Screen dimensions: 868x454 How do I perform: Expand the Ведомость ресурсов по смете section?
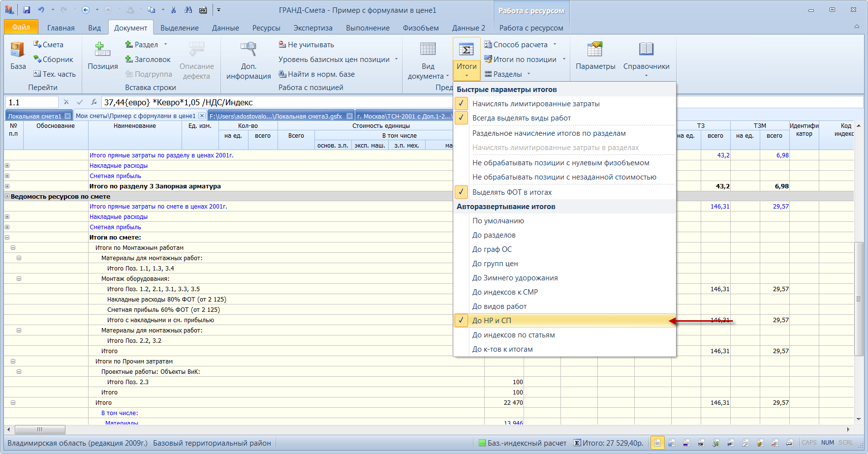7,196
